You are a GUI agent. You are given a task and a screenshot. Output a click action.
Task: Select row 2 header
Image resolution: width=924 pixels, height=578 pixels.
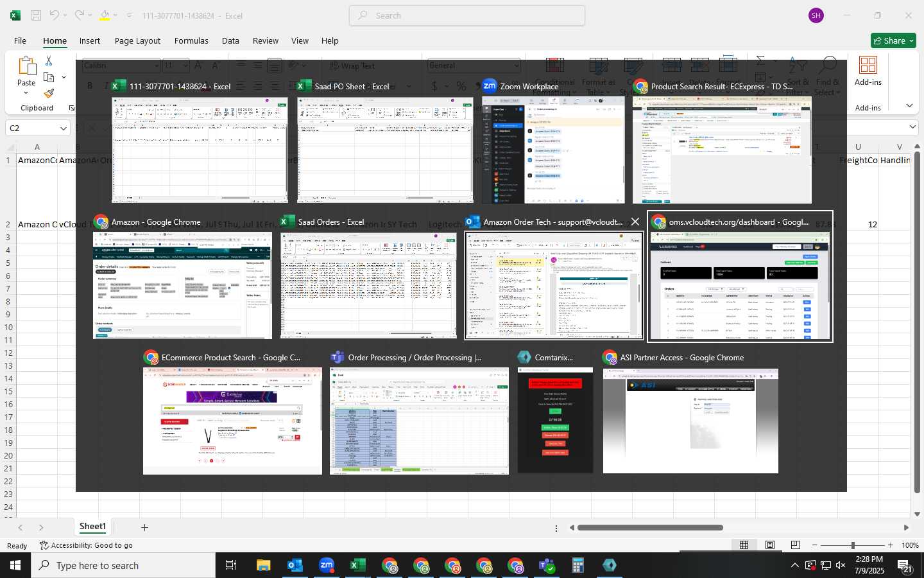coord(8,224)
